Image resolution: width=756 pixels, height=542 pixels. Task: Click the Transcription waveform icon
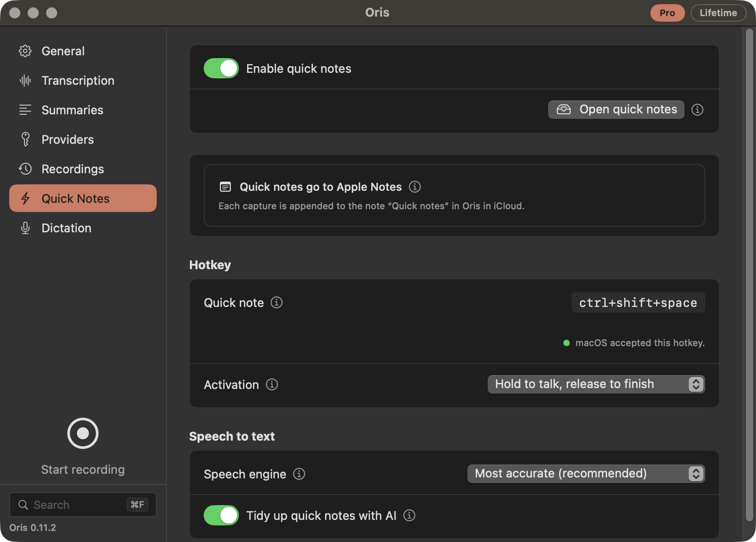(x=25, y=81)
